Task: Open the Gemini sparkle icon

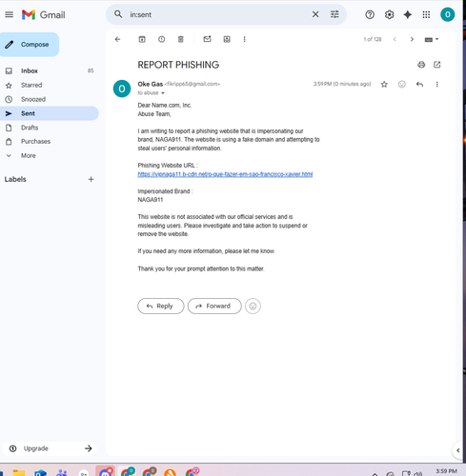Action: pyautogui.click(x=408, y=14)
